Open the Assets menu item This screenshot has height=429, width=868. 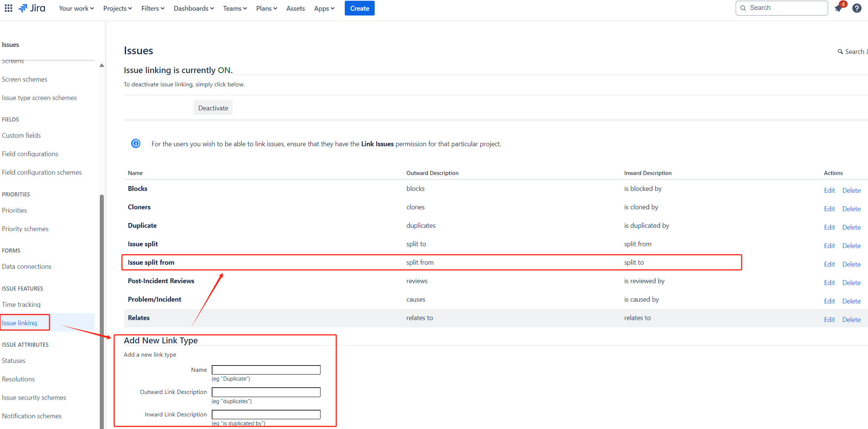pos(296,8)
